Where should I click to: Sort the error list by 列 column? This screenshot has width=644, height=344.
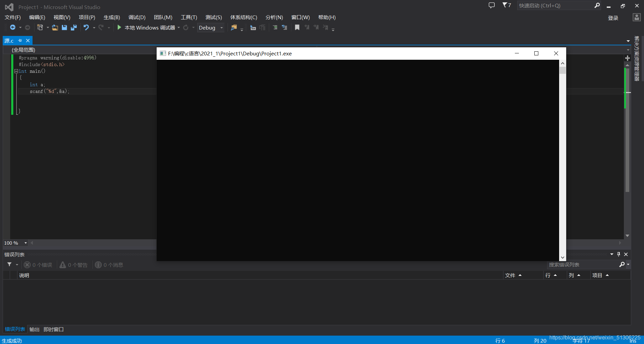(x=579, y=275)
